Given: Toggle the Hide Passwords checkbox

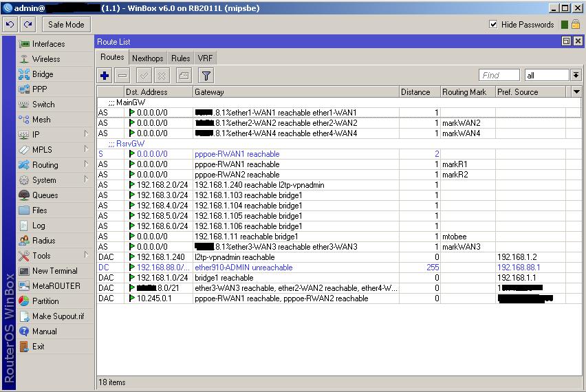Looking at the screenshot, I should [493, 24].
